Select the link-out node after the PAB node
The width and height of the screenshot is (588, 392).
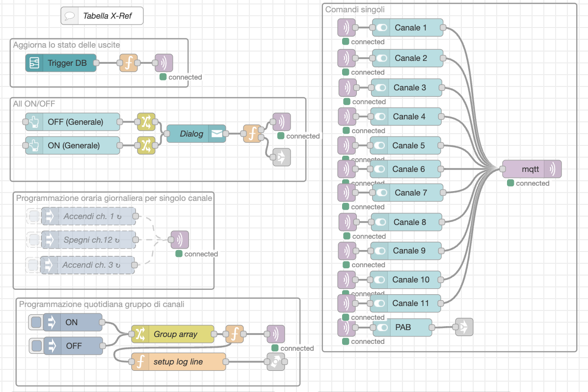[x=463, y=327]
